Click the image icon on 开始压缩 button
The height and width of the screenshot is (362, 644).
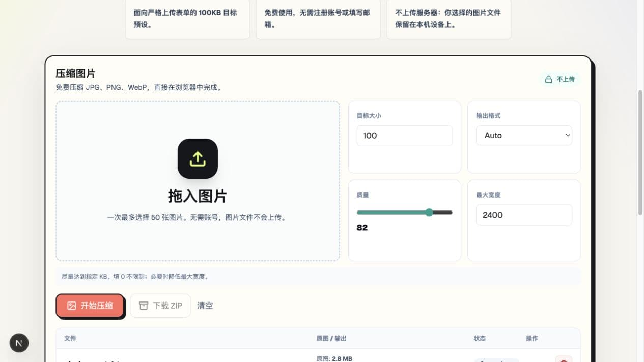pos(72,306)
